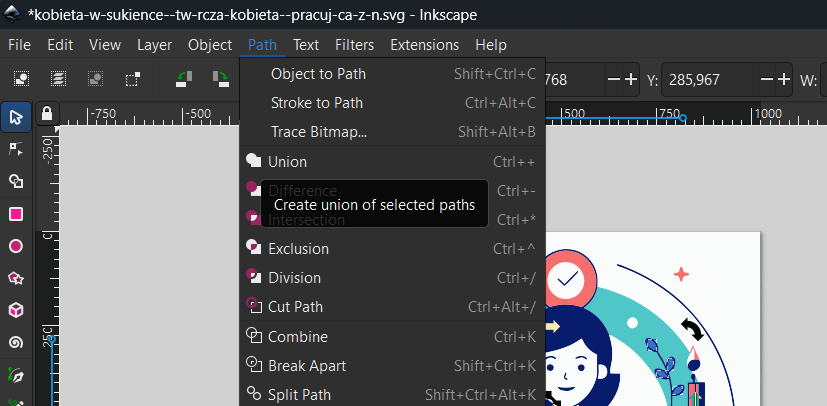Image resolution: width=827 pixels, height=406 pixels.
Task: Rotate selection 90° clockwise
Action: pyautogui.click(x=220, y=79)
